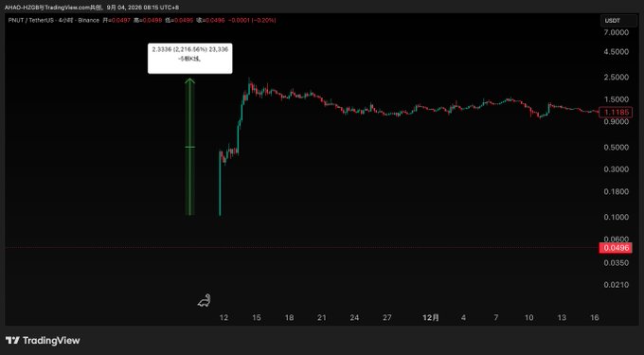This screenshot has width=644, height=355.
Task: Click the date label 16 on the time axis
Action: point(595,318)
